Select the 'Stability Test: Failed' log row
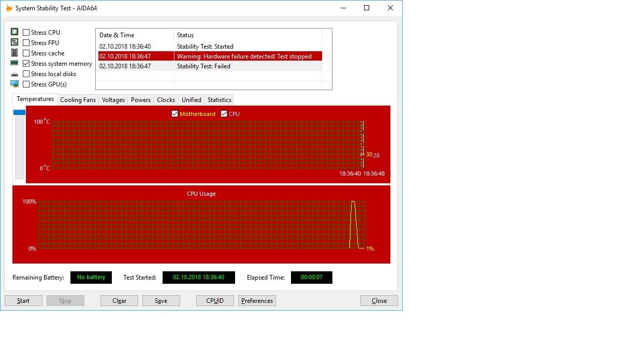This screenshot has width=641, height=364. [210, 66]
